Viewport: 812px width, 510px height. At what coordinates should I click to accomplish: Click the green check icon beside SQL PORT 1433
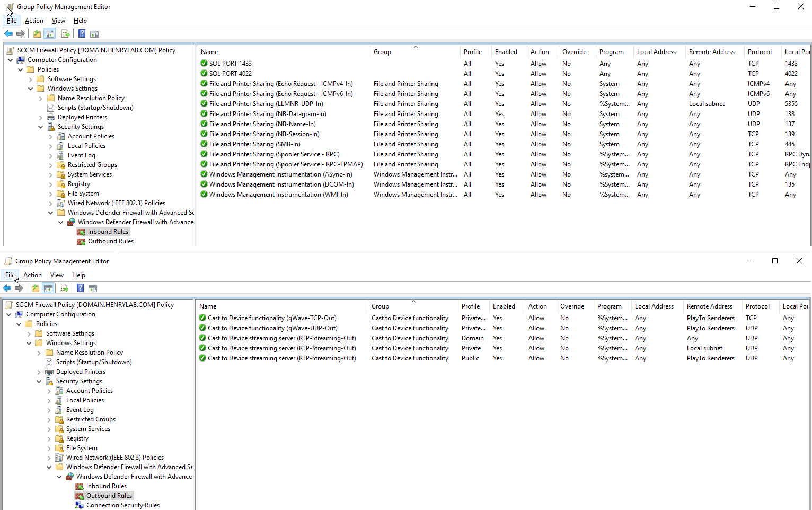coord(204,64)
